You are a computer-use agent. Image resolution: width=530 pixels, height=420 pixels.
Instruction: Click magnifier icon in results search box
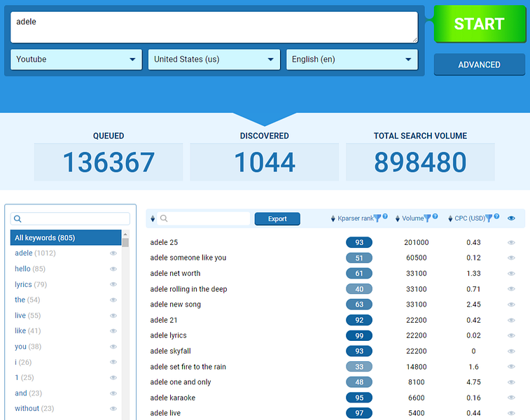[x=164, y=218]
